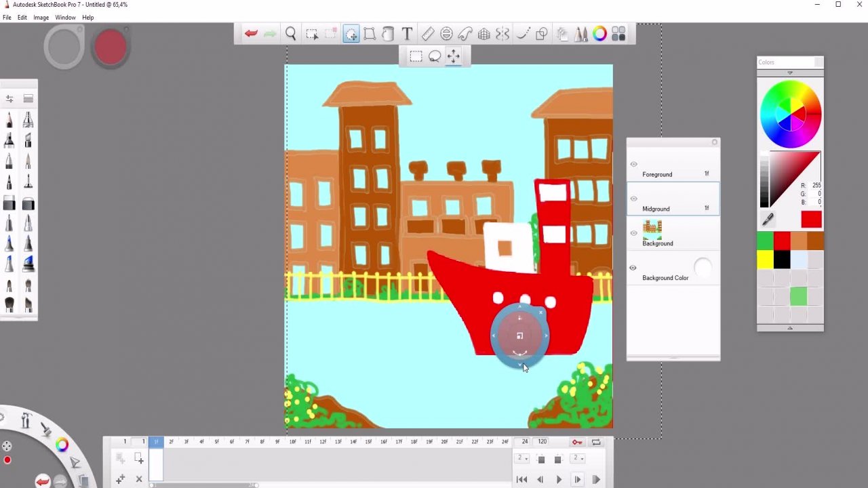Select the Lasso selection mode

pyautogui.click(x=435, y=56)
